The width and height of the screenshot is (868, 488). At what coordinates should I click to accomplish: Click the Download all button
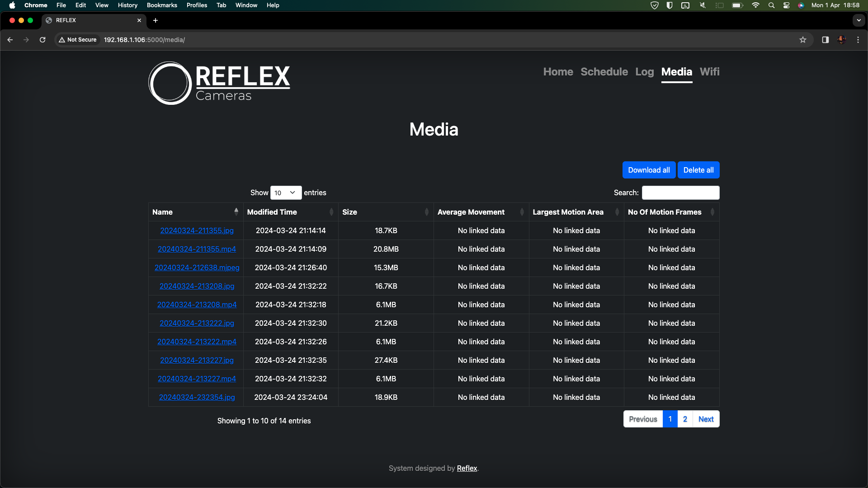tap(649, 170)
